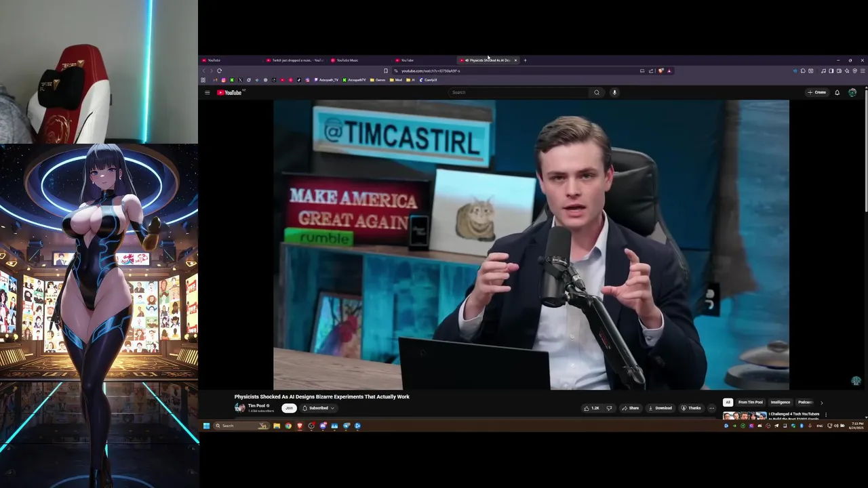Screen dimensions: 868x488
Task: Click the Share button below the video
Action: tap(631, 408)
